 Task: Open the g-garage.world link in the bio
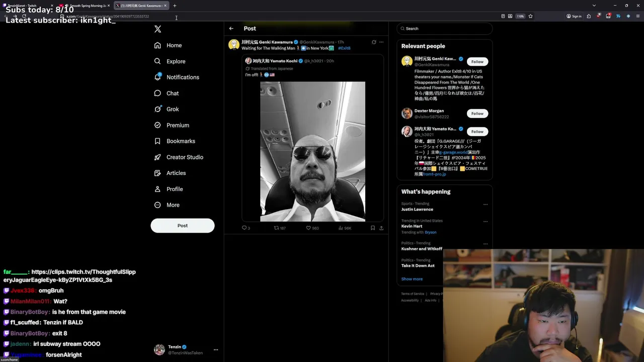pyautogui.click(x=453, y=152)
